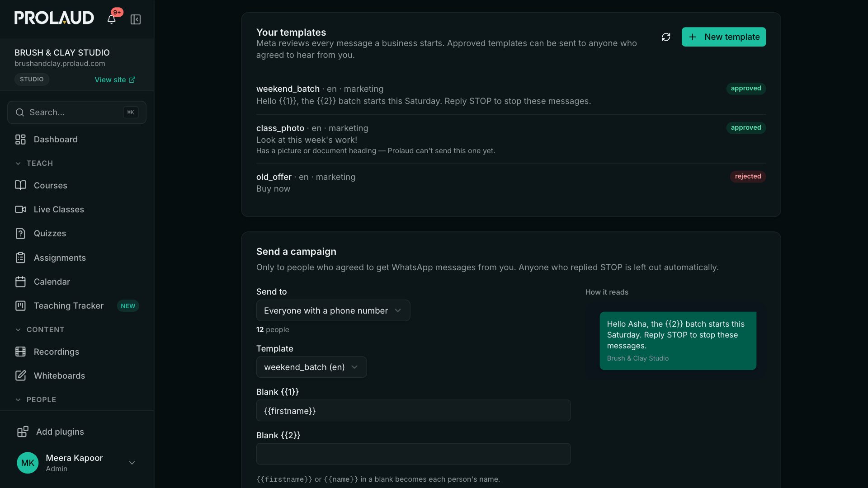Click the Teaching Tracker icon

(20, 306)
